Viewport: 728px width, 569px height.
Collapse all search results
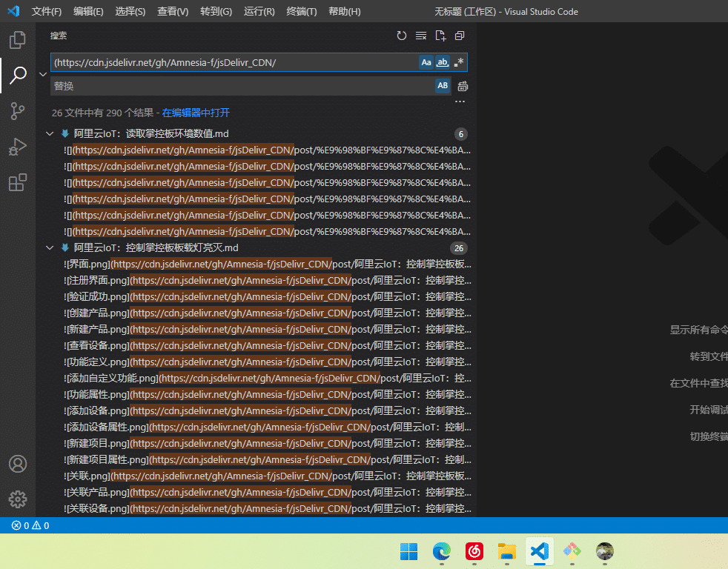point(460,36)
